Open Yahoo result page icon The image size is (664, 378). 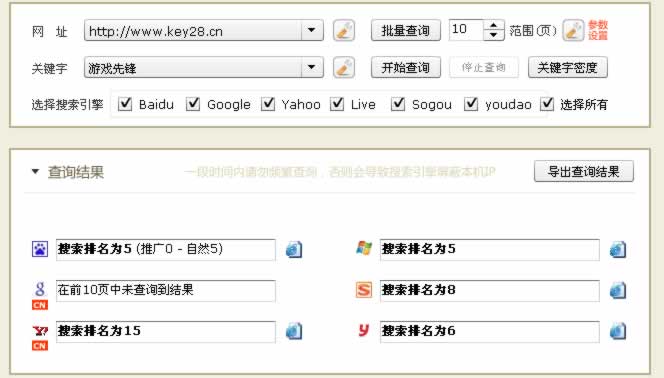(294, 331)
